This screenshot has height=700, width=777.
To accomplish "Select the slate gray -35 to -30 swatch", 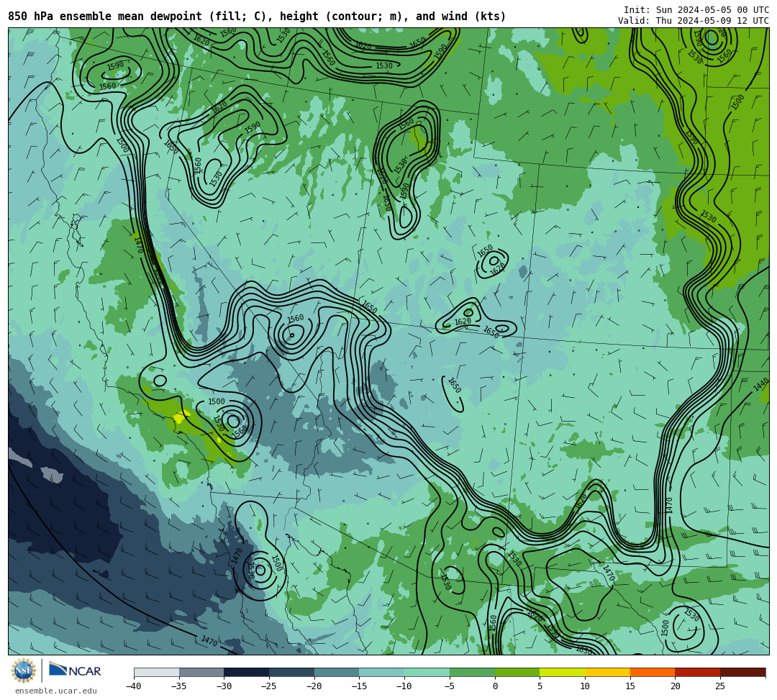I will click(x=201, y=672).
